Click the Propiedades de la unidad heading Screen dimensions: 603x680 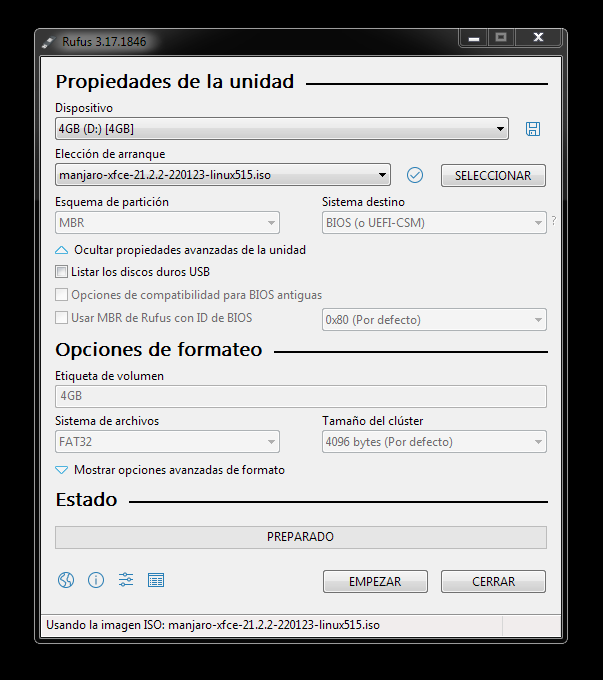[175, 82]
